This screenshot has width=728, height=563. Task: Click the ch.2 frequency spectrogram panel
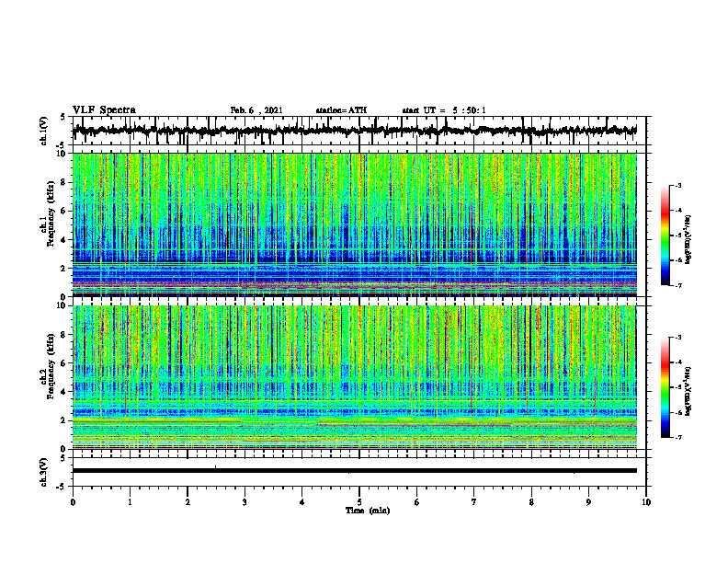[x=355, y=377]
